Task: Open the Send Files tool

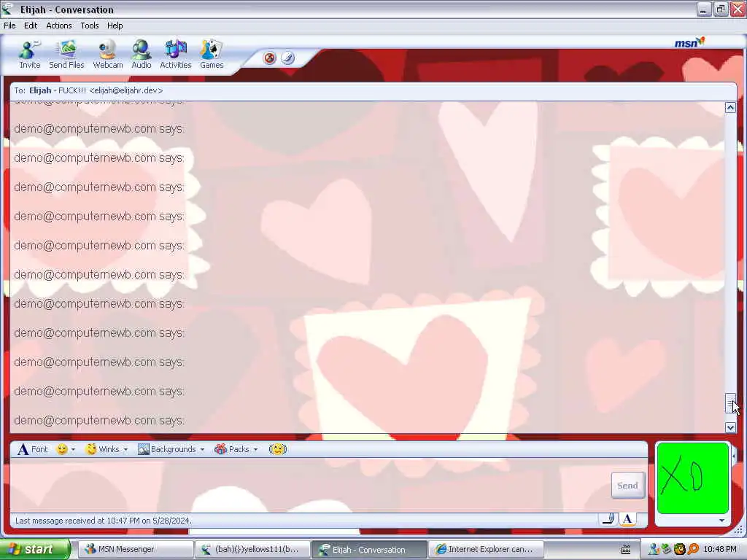Action: pos(66,55)
